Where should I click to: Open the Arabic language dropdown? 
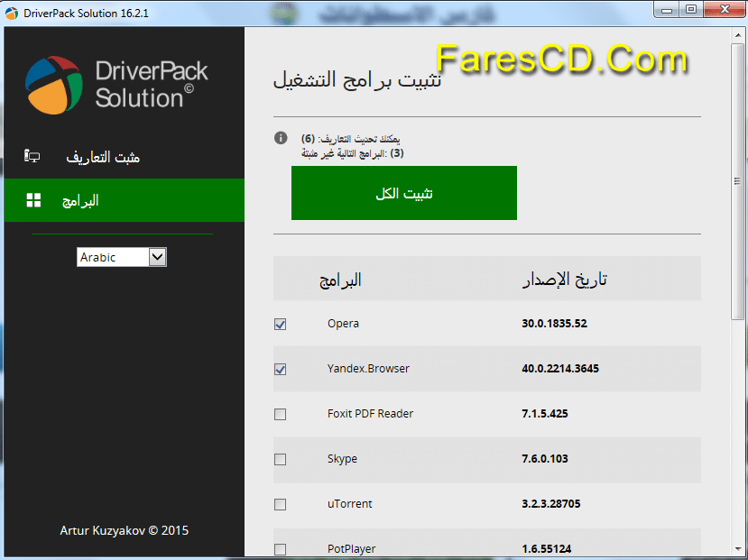(122, 257)
